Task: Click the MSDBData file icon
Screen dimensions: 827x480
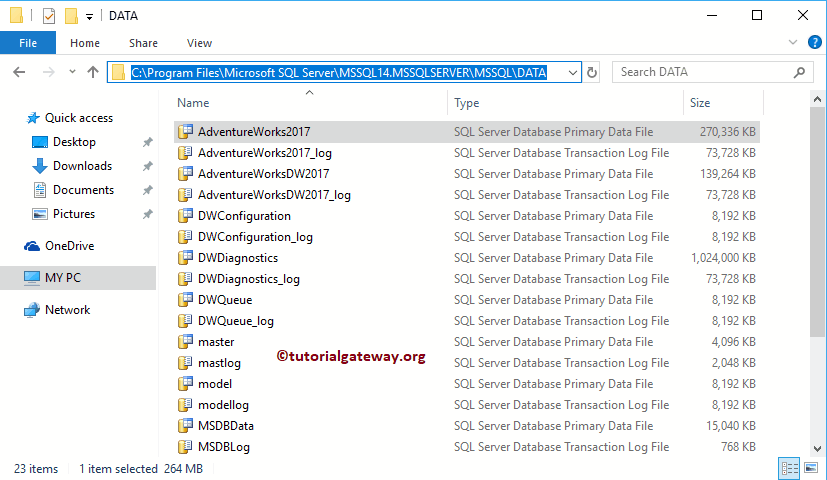Action: pyautogui.click(x=185, y=426)
